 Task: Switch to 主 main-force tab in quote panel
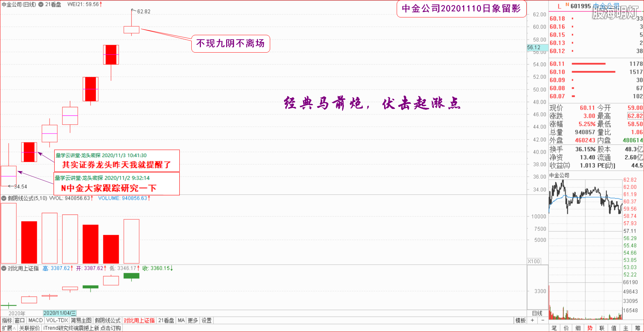pos(626,328)
